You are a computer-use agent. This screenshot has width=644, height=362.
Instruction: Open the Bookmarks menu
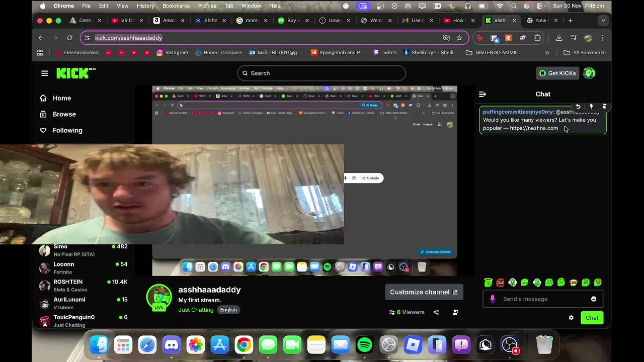(x=176, y=6)
